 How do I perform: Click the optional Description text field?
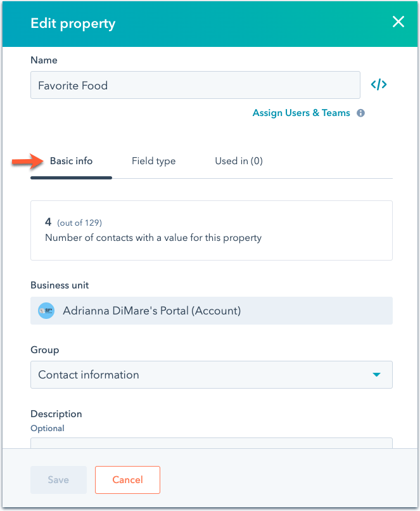pyautogui.click(x=212, y=443)
